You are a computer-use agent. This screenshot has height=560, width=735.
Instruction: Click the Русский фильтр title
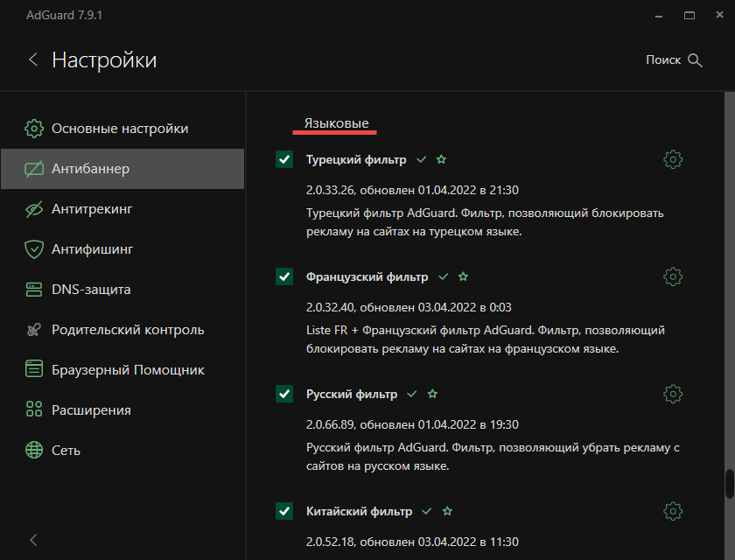[x=352, y=394]
